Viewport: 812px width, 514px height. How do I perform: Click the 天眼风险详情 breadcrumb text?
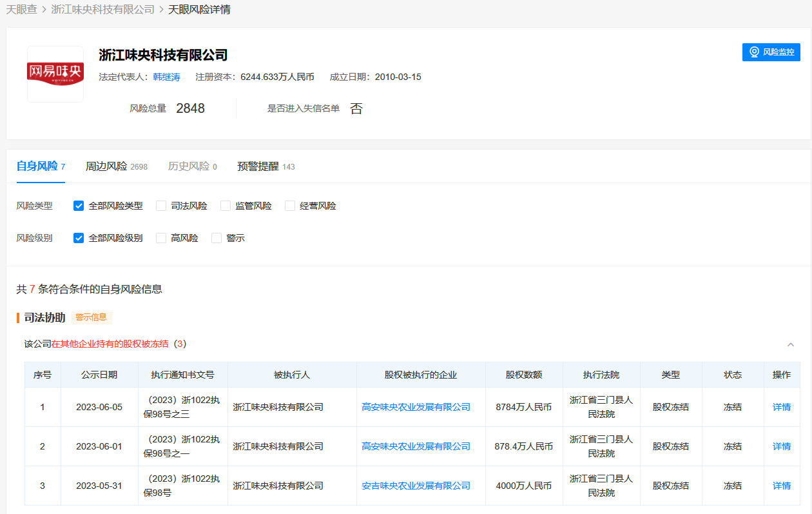[200, 10]
